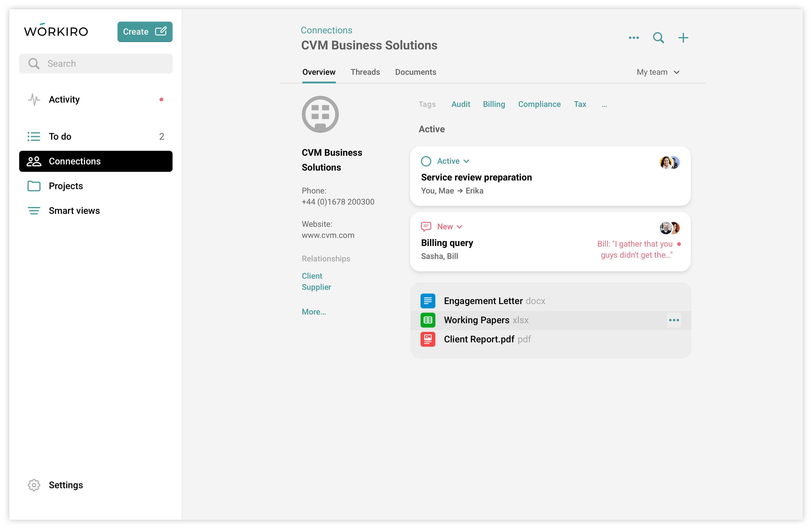Image resolution: width=812 pixels, height=529 pixels.
Task: Open Working Papers more options menu
Action: [x=674, y=320]
